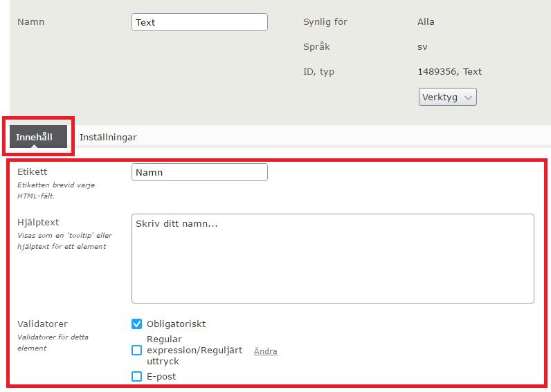Switch to the Inställningar tab
The width and height of the screenshot is (551, 392).
click(108, 137)
